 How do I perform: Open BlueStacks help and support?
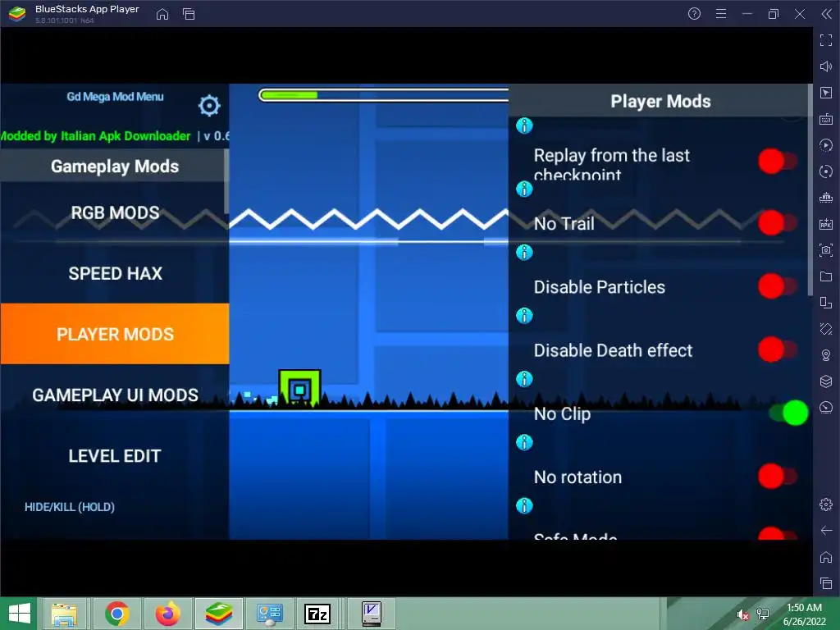[x=694, y=14]
